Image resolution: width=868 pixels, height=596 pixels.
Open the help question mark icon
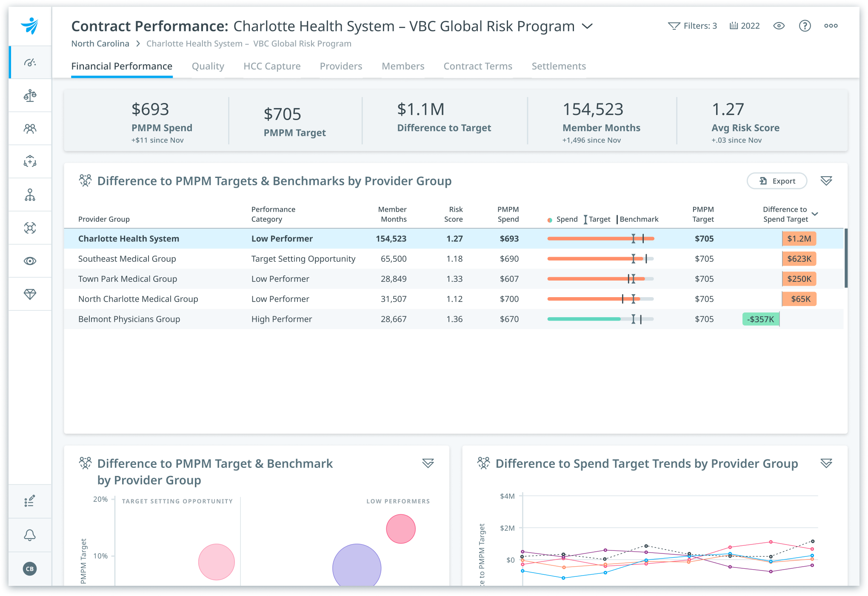click(805, 26)
